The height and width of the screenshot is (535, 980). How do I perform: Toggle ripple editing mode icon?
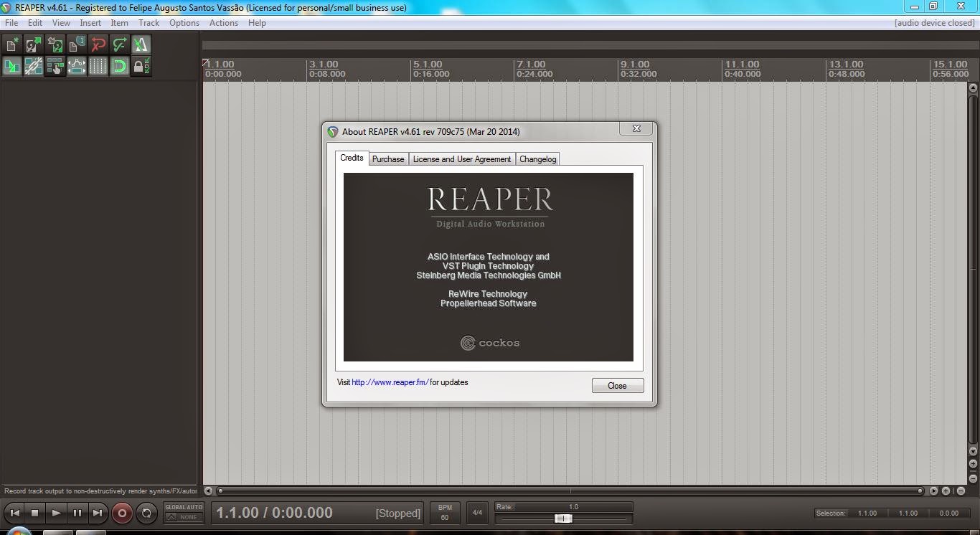pos(55,66)
